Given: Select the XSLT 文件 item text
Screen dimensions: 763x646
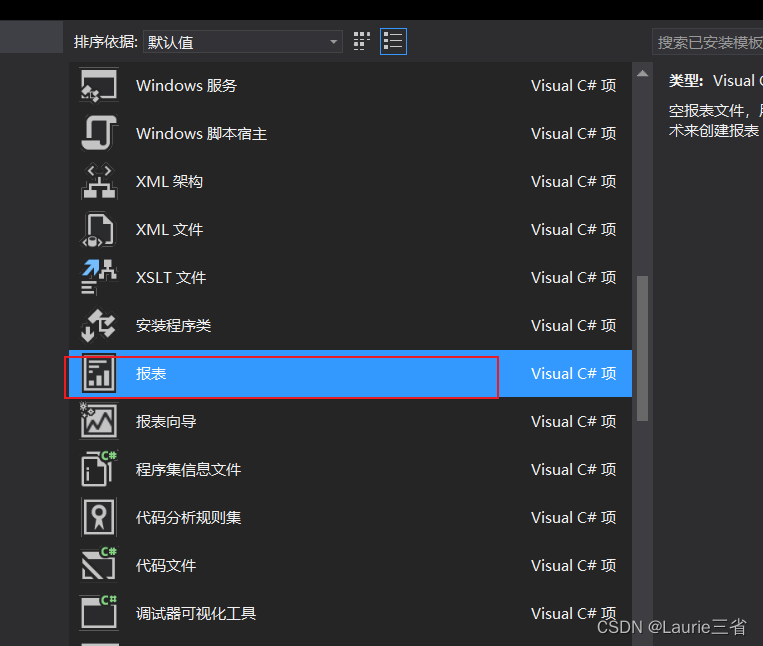Looking at the screenshot, I should pyautogui.click(x=171, y=277).
